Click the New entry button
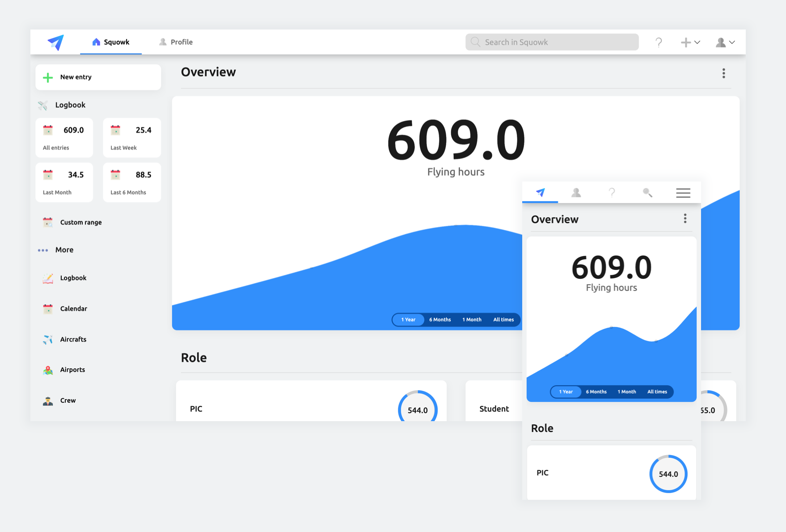The height and width of the screenshot is (532, 786). pos(98,77)
